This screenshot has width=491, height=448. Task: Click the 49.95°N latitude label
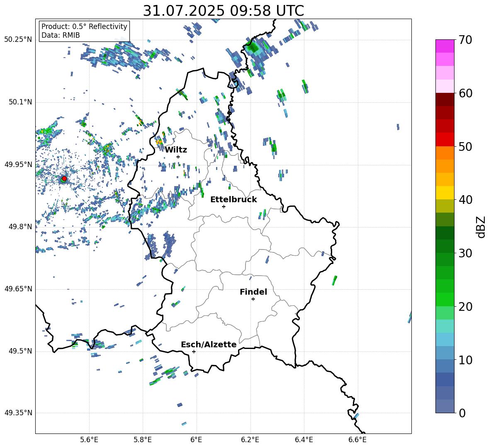tap(18, 165)
